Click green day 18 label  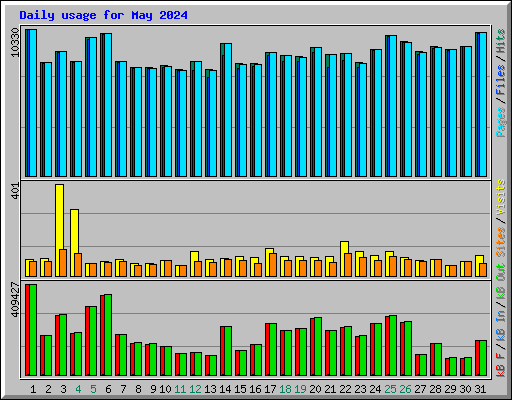[x=285, y=389]
